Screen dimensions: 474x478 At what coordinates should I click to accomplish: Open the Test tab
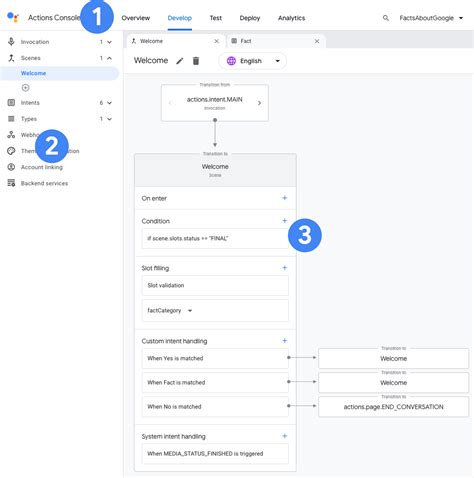point(216,18)
